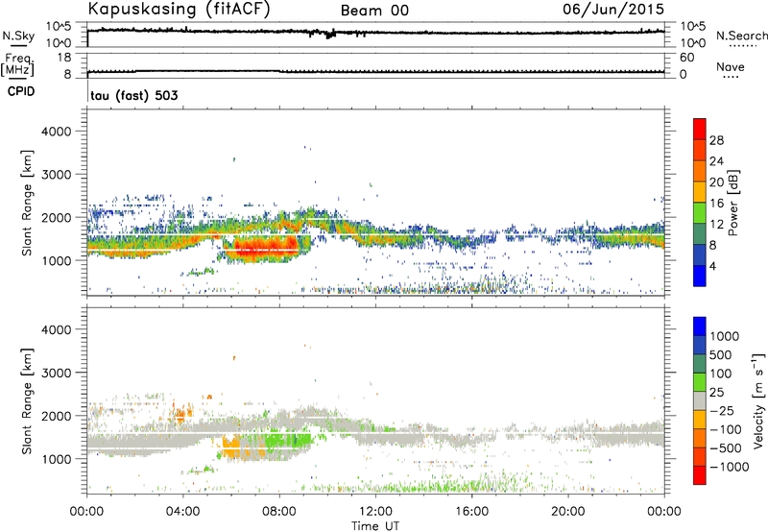
Task: Click the 'N.Sky' axis label
Action: click(18, 36)
